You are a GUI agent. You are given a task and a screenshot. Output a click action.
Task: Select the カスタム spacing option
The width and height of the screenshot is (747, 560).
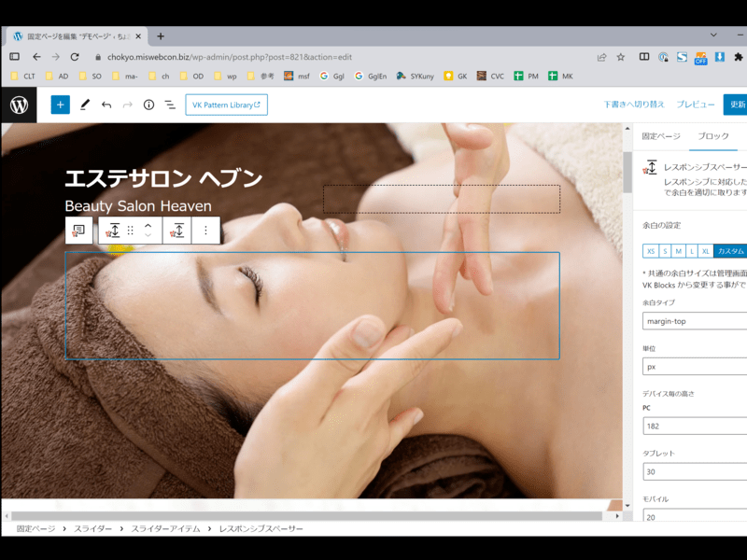click(x=730, y=251)
